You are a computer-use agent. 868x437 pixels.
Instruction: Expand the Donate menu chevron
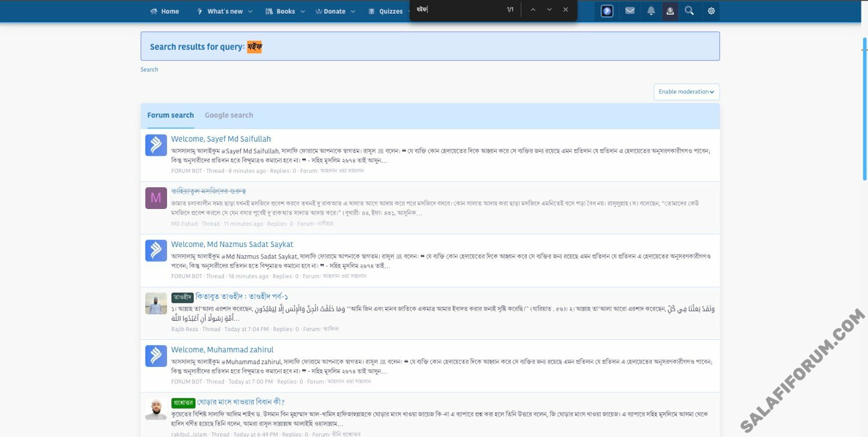[353, 11]
